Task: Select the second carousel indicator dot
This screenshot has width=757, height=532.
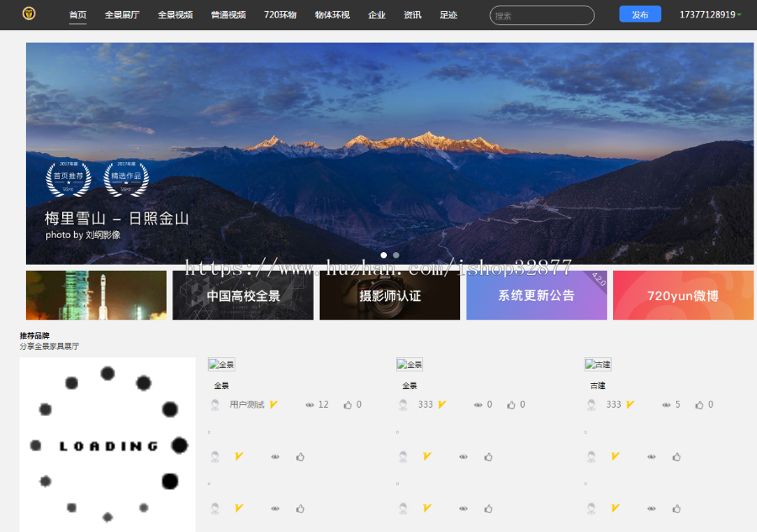Action: point(394,254)
